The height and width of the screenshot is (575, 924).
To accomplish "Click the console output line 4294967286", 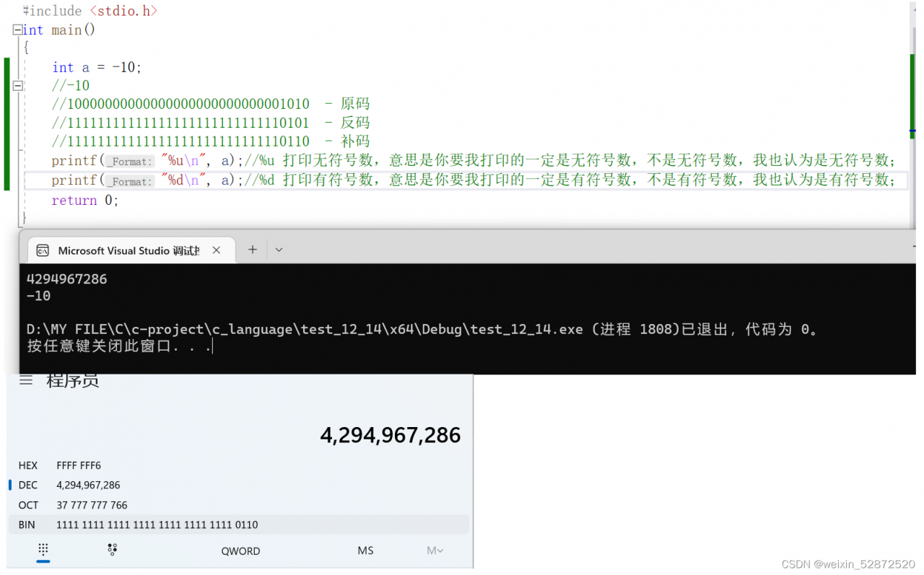I will (x=66, y=279).
